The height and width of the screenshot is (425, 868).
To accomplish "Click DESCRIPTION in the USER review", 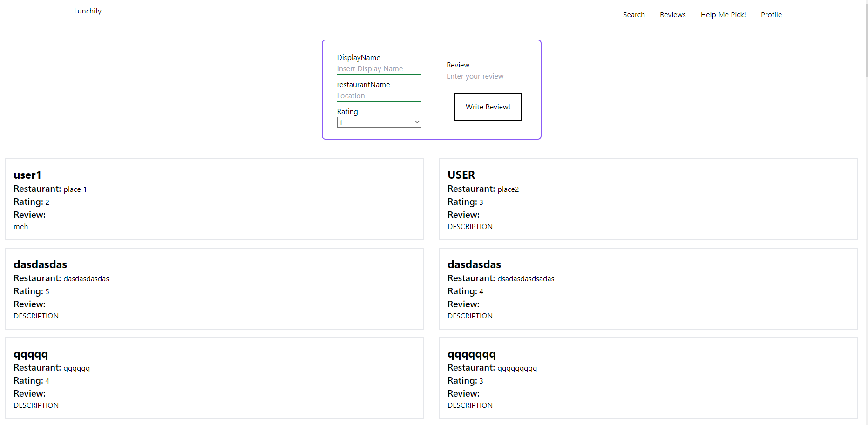I will point(470,227).
